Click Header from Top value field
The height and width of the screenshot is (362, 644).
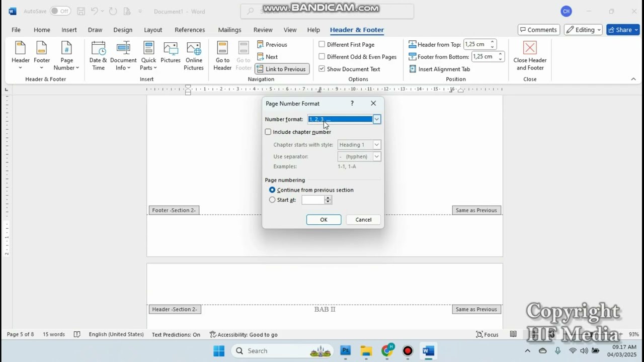click(x=476, y=44)
